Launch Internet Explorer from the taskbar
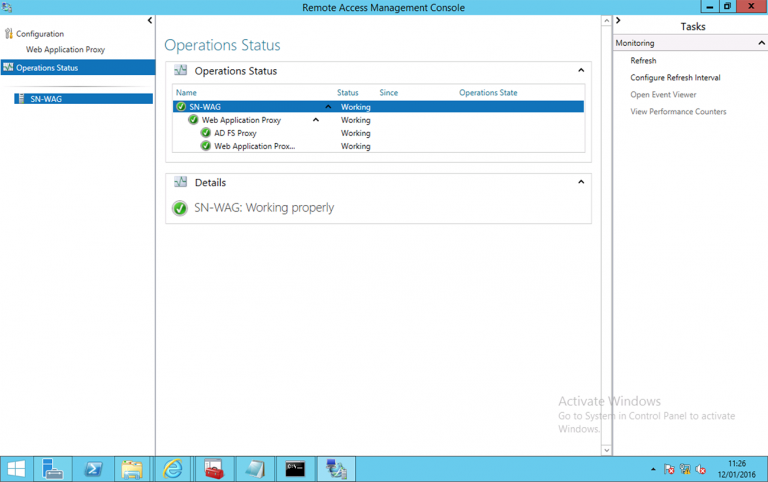 click(x=173, y=469)
